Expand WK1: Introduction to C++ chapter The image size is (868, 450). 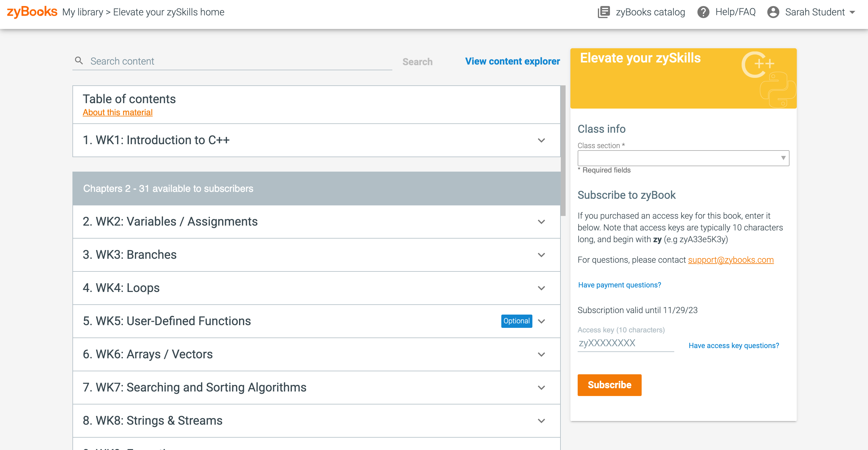coord(541,140)
